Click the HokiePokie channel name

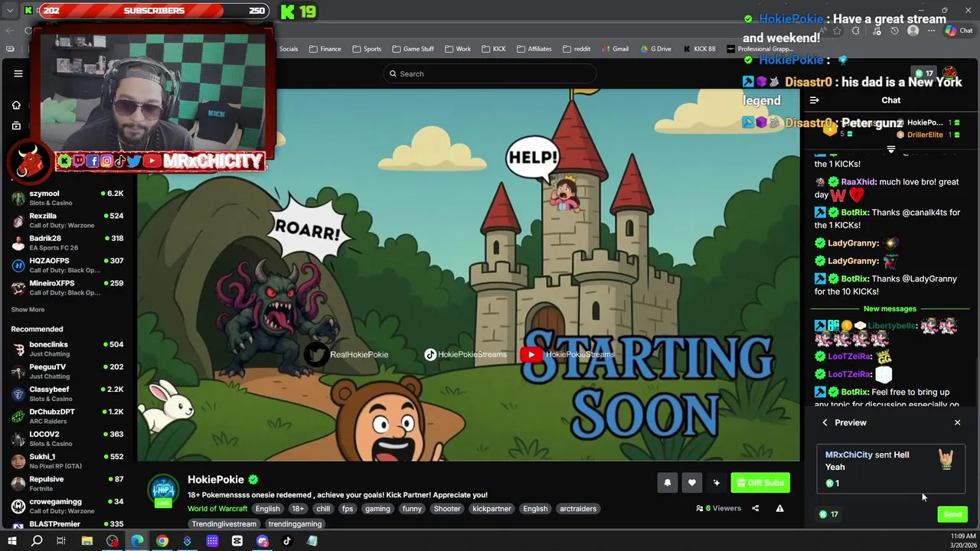pos(216,480)
